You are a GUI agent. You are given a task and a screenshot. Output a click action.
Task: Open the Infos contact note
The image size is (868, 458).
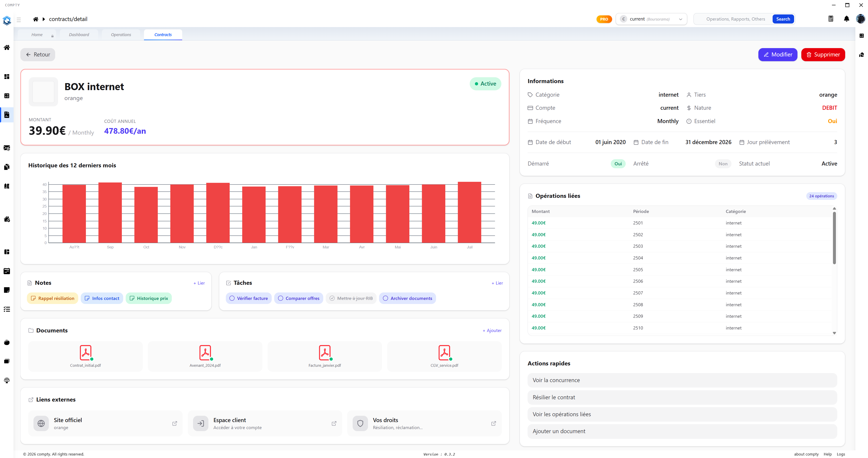(x=102, y=298)
